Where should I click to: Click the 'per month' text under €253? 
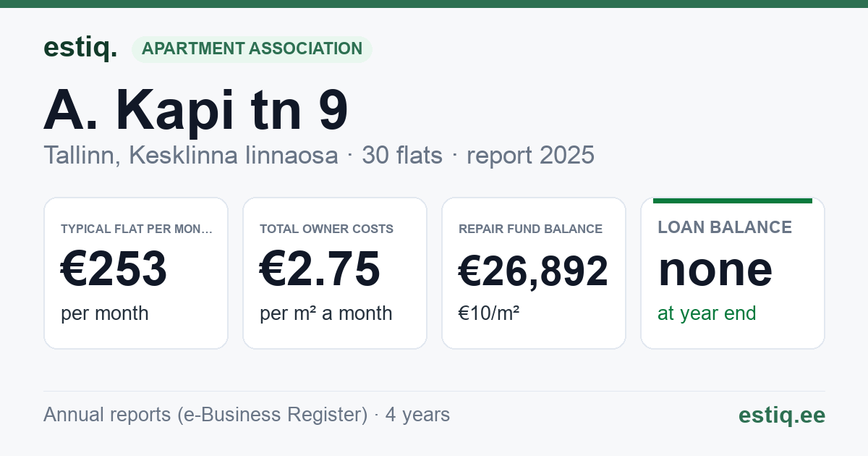(105, 313)
